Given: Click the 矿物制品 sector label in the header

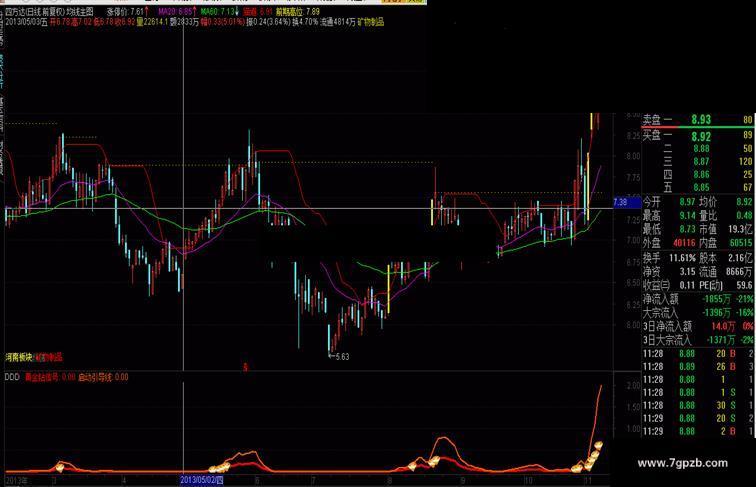Looking at the screenshot, I should point(370,22).
